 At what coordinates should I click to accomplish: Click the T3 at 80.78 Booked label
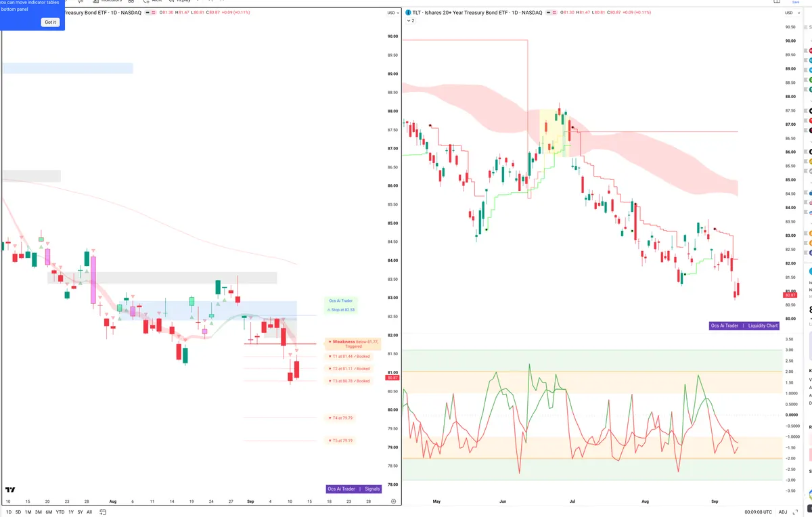pos(349,381)
